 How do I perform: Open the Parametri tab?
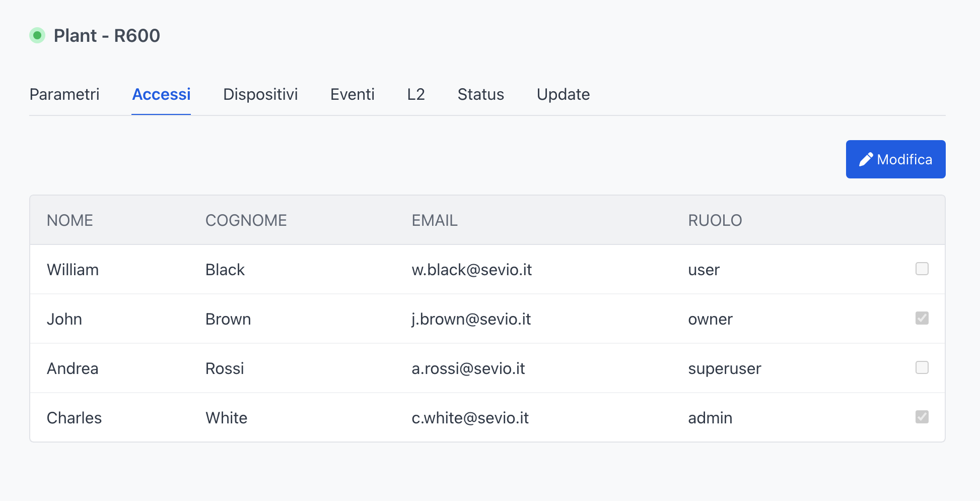[x=64, y=95]
